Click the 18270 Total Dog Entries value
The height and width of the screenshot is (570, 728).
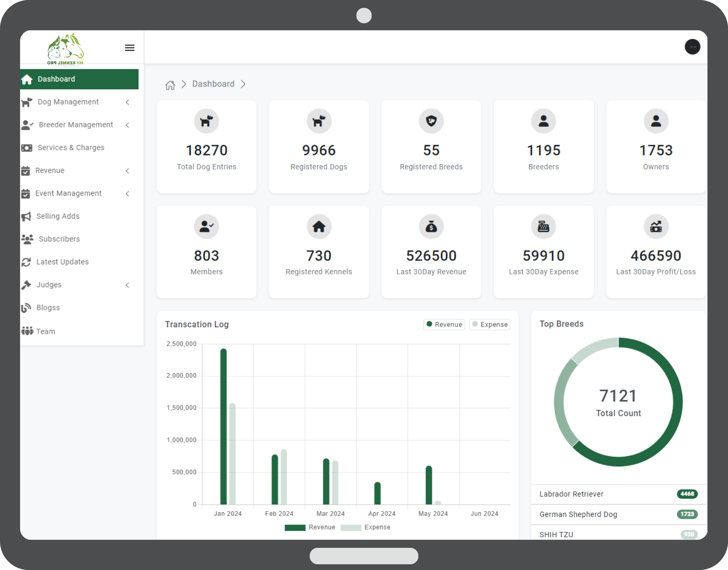tap(206, 150)
